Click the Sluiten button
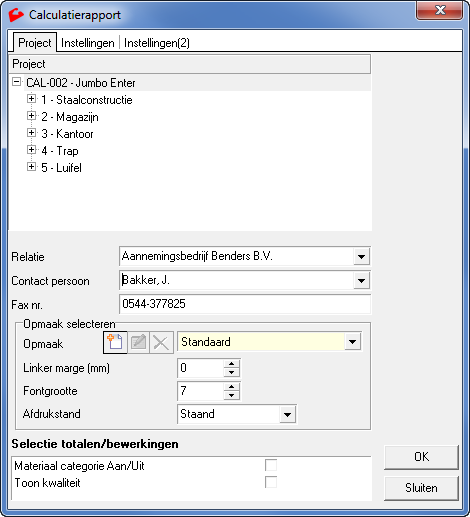470x517 pixels. pos(421,488)
